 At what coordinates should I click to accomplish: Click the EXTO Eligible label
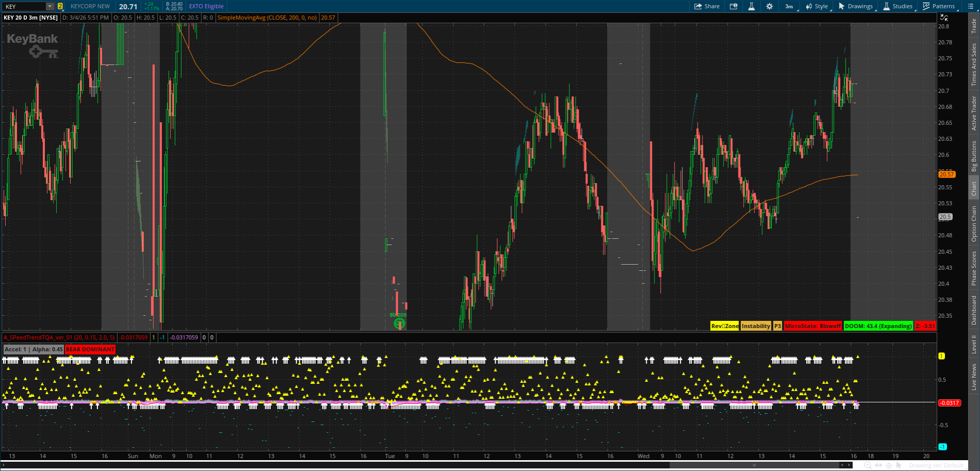click(x=206, y=6)
